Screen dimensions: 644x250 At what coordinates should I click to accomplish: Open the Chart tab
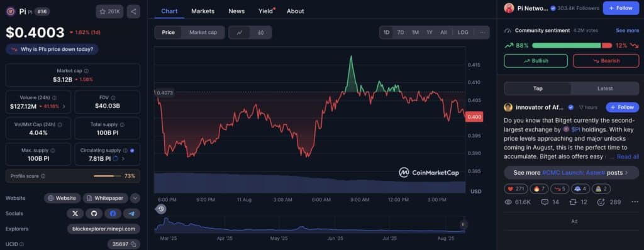[169, 11]
